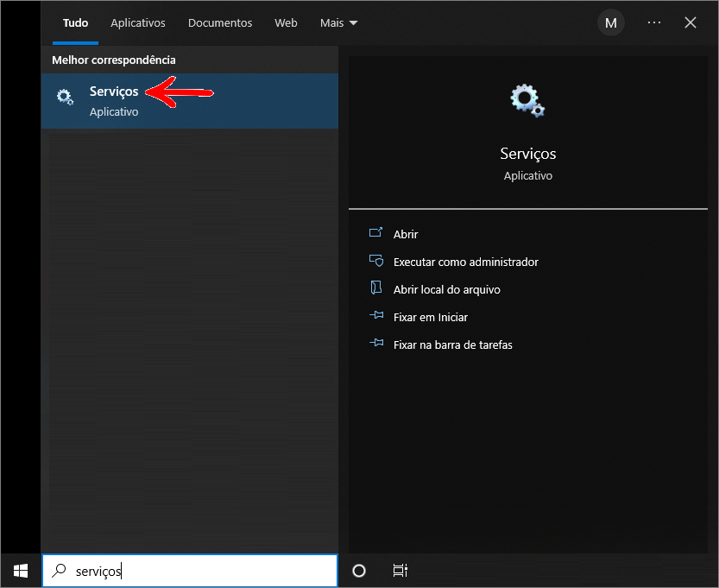Click the large Serviços gears icon in preview
The width and height of the screenshot is (719, 588).
pos(527,100)
